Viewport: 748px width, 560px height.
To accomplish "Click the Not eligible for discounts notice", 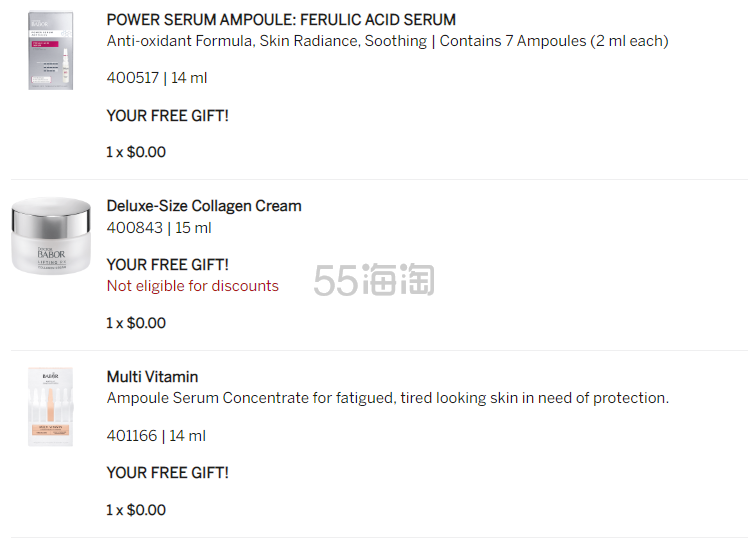I will (x=192, y=286).
